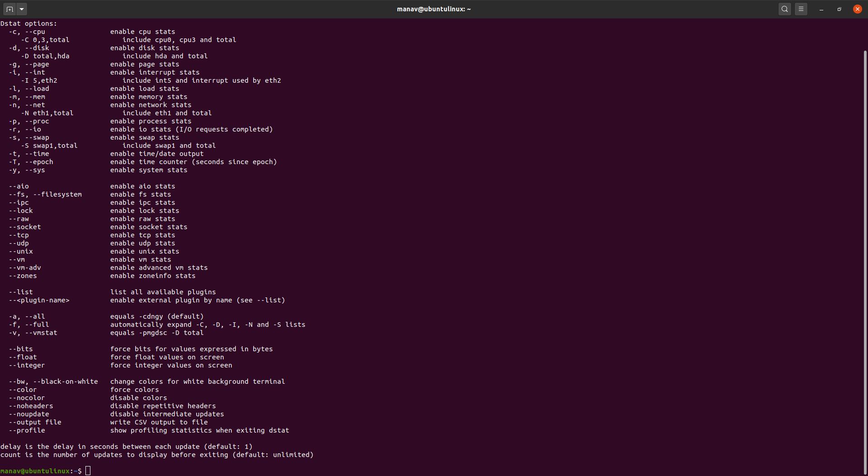Click the '--profile' option
This screenshot has width=868, height=476.
click(27, 430)
